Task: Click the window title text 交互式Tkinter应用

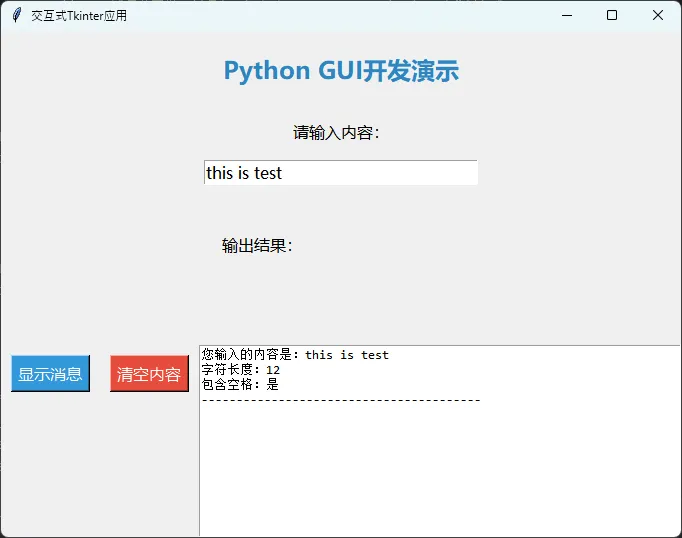Action: [79, 16]
